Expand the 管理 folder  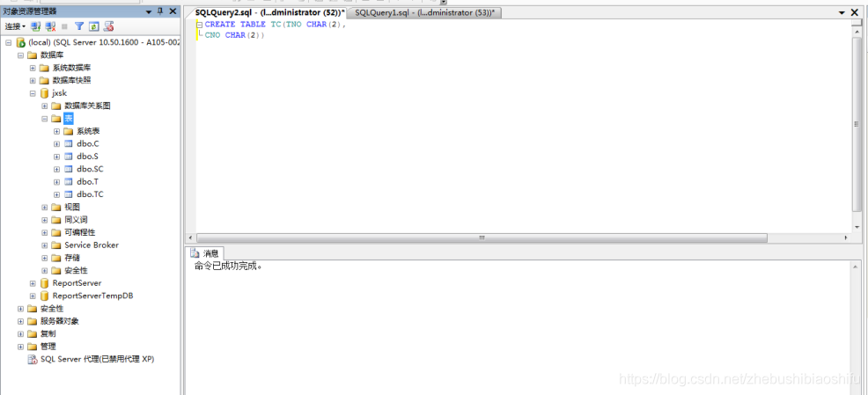20,347
